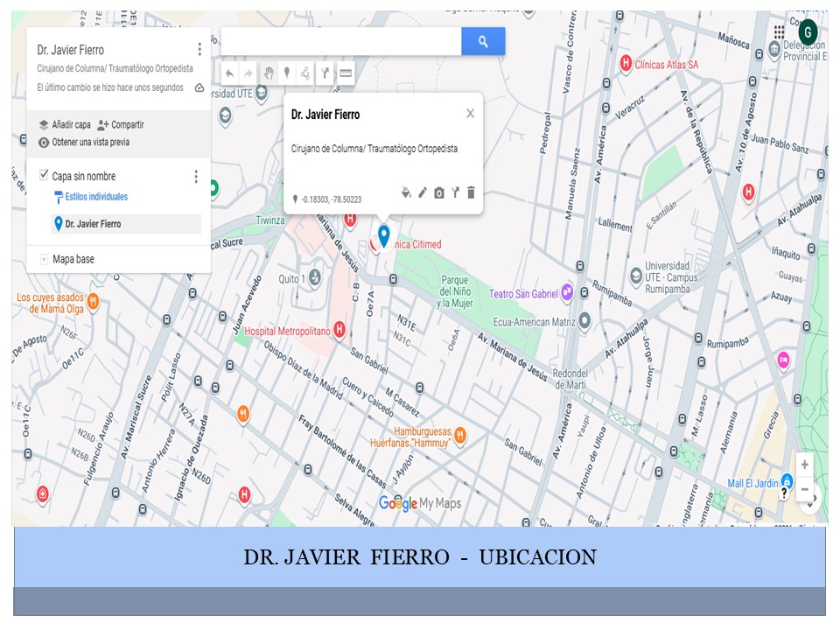
Task: Select Dr. Javier Fierro in layer list
Action: point(126,224)
